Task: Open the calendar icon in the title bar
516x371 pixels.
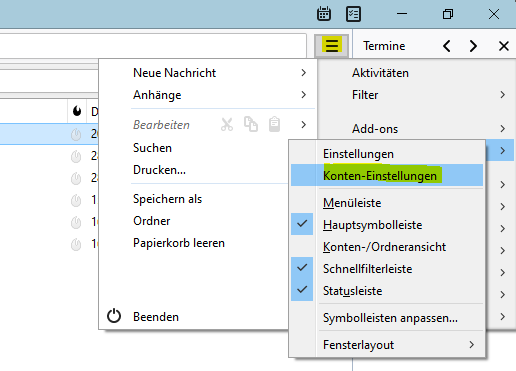Action: (x=324, y=14)
